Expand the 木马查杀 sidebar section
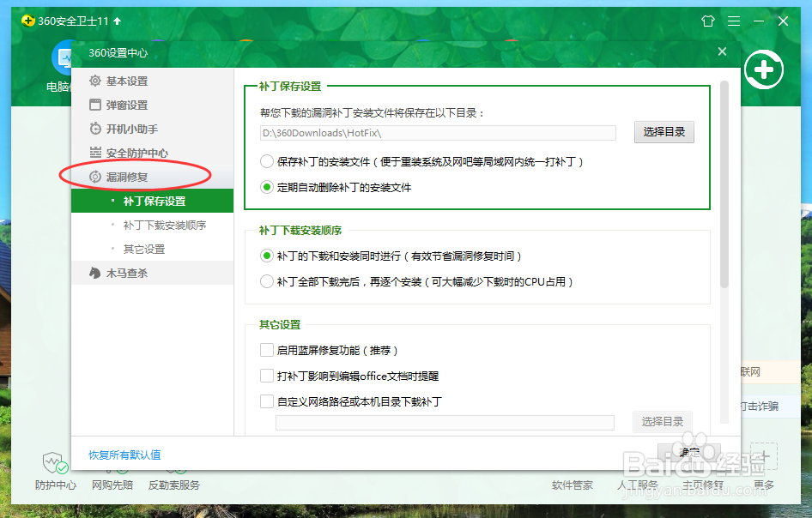Screen dimensions: 812x518 [152, 274]
